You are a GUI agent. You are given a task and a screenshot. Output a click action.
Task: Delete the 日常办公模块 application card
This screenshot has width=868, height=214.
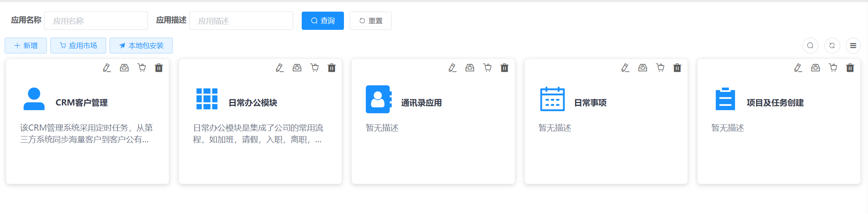pos(332,68)
